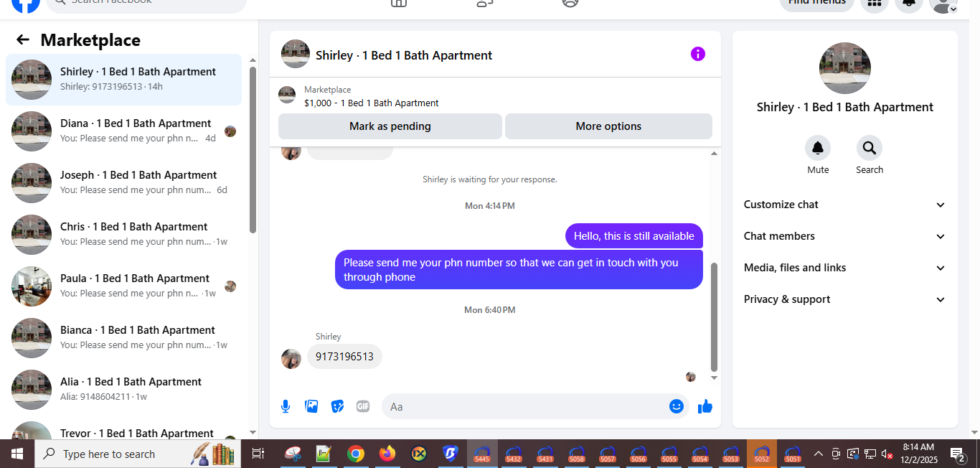The image size is (980, 468).
Task: Expand Customize chat section
Action: click(845, 205)
